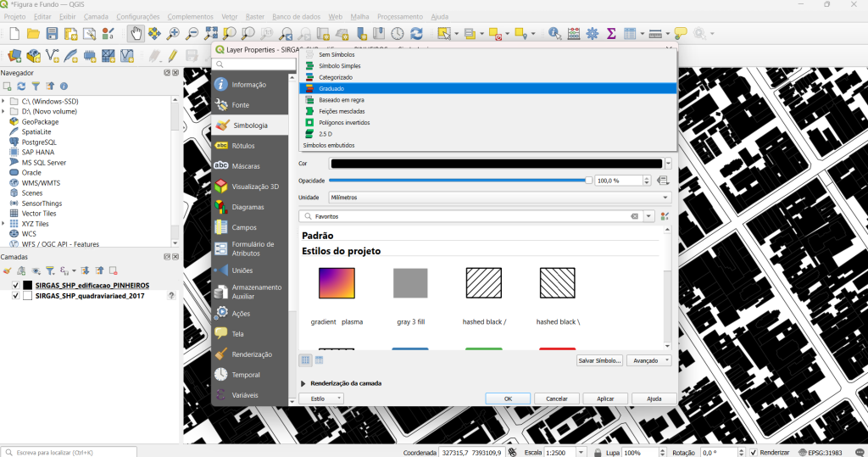Select the hashed black / symbol
The width and height of the screenshot is (868, 457).
click(x=484, y=283)
